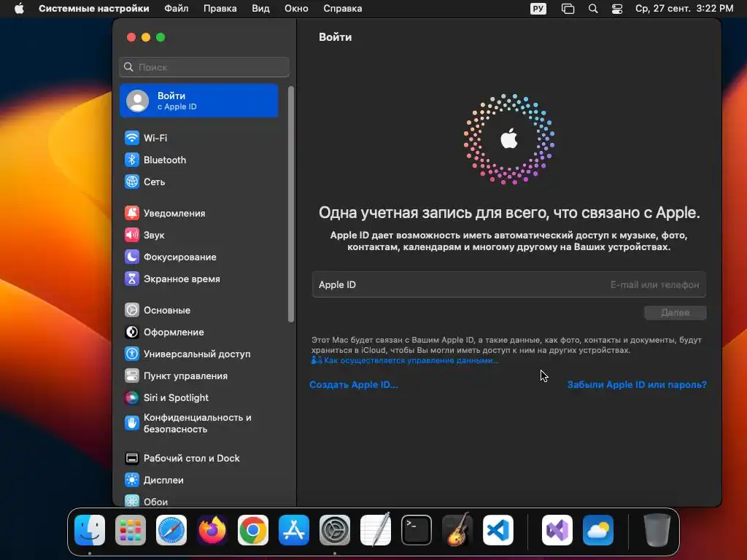The image size is (747, 560).
Task: Launch Firefox from the Dock
Action: click(212, 530)
